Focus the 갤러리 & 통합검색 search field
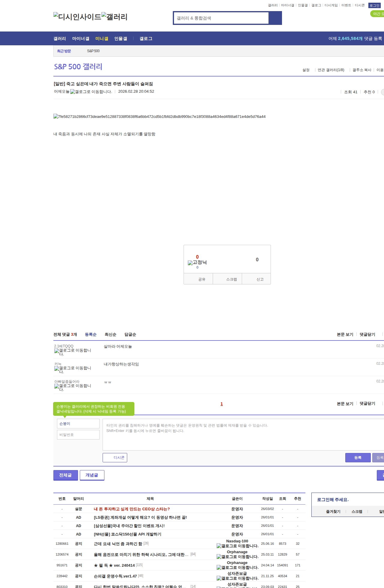384x588 pixels. click(x=221, y=18)
